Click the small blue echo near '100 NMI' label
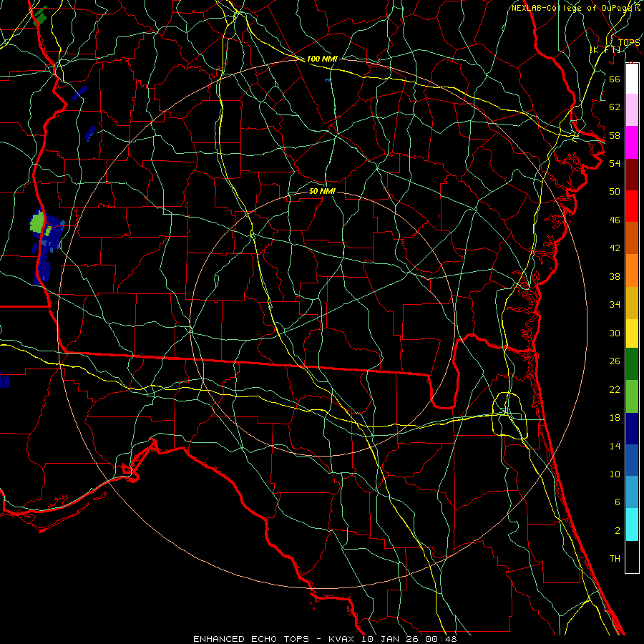This screenshot has width=644, height=644. pos(328,79)
